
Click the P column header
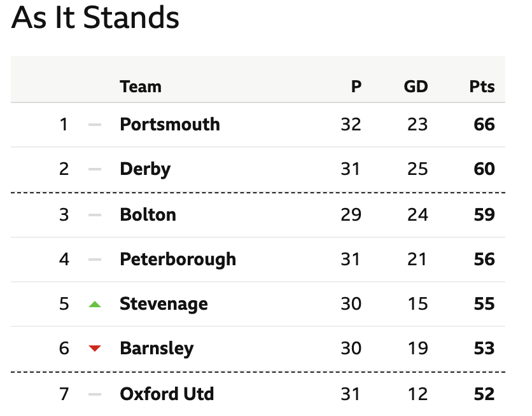pyautogui.click(x=356, y=87)
